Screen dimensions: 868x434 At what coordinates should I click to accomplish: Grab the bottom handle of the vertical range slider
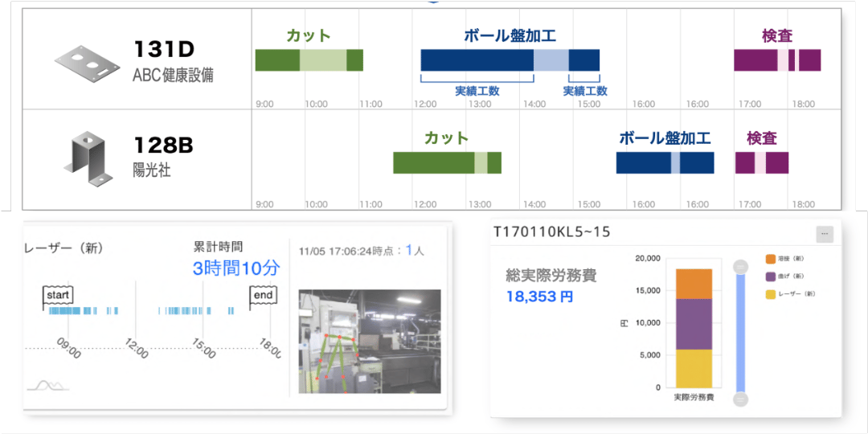[740, 399]
